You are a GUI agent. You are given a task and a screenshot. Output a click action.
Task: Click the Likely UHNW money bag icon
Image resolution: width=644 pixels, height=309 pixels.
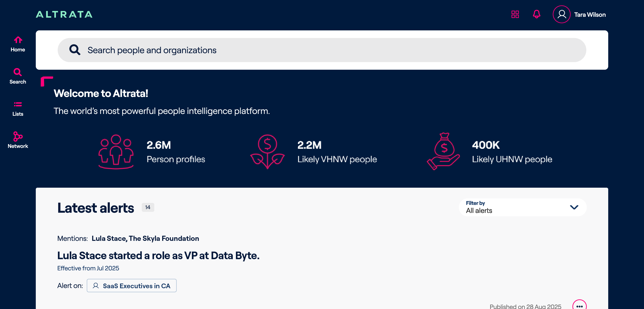[443, 151]
